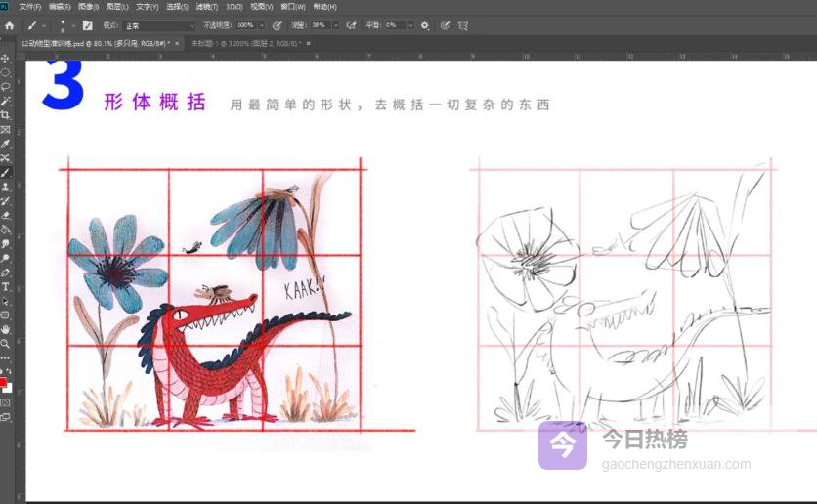The height and width of the screenshot is (504, 817).
Task: Open smoothing options gear
Action: pos(425,25)
